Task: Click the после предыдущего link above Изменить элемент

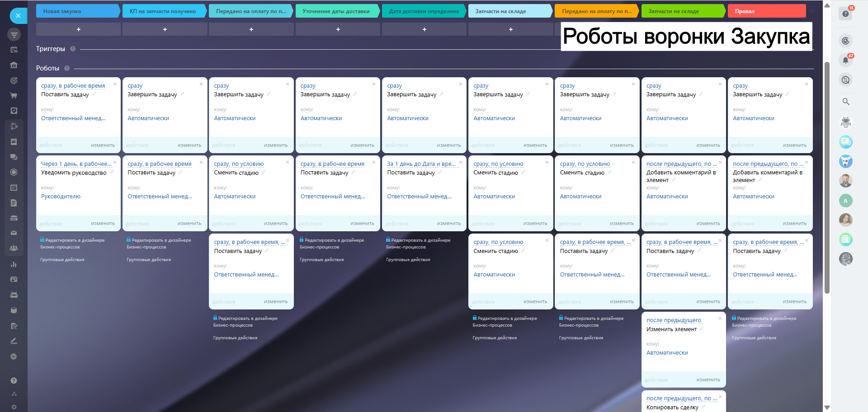Action: 674,320
